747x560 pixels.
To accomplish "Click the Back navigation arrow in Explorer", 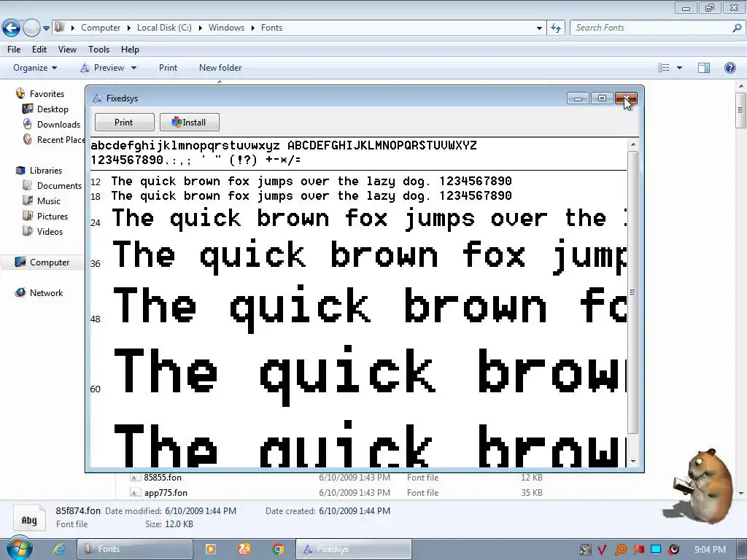I will pyautogui.click(x=12, y=28).
